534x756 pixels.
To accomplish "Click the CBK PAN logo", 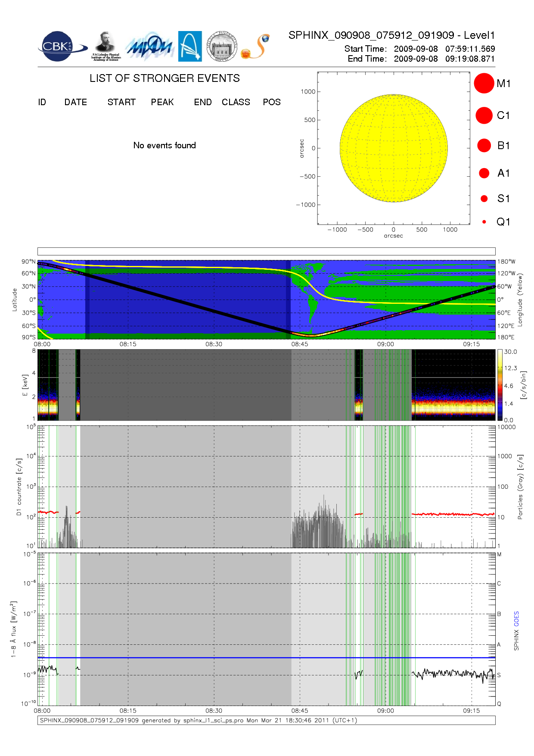I will (x=63, y=46).
